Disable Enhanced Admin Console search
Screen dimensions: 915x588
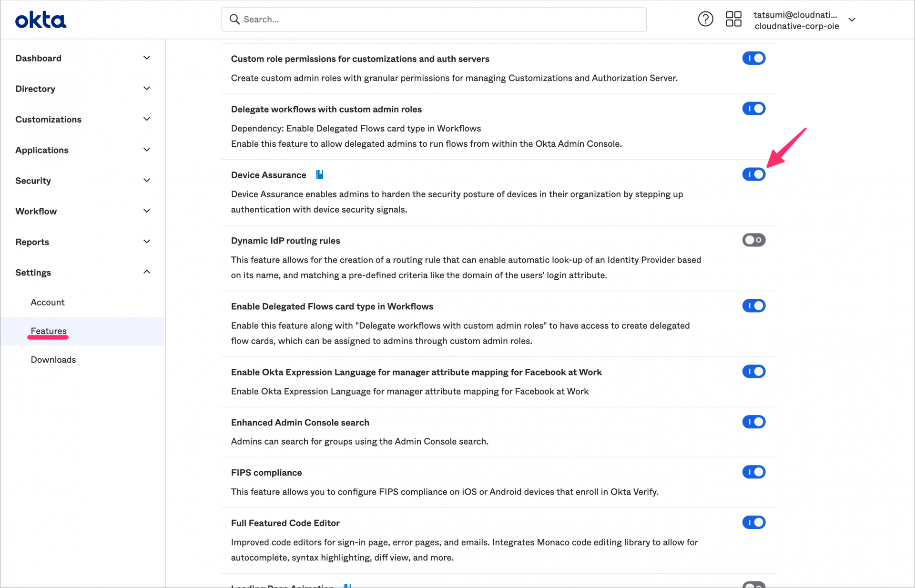pyautogui.click(x=753, y=422)
